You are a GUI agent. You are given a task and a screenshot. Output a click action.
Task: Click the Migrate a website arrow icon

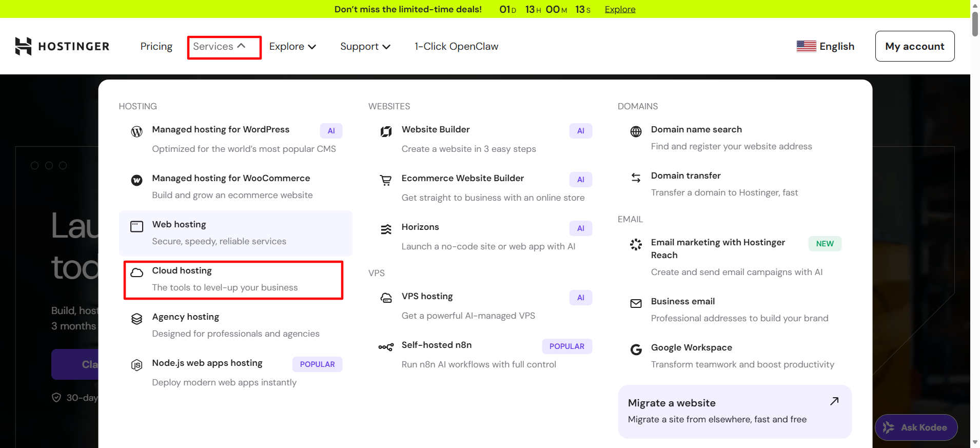[x=834, y=401]
